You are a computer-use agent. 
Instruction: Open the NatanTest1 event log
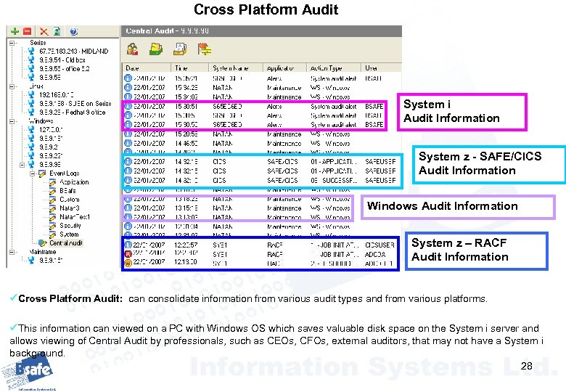[74, 216]
